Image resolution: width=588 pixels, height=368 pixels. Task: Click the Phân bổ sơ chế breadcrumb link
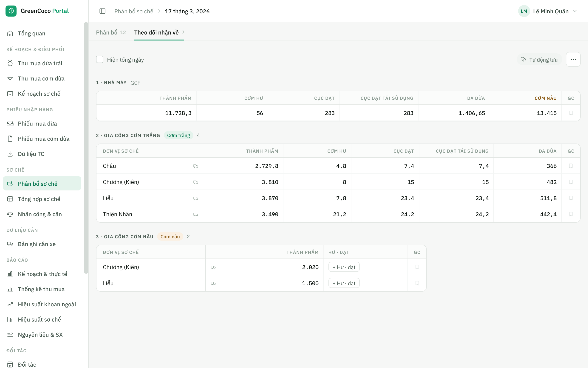click(x=134, y=11)
